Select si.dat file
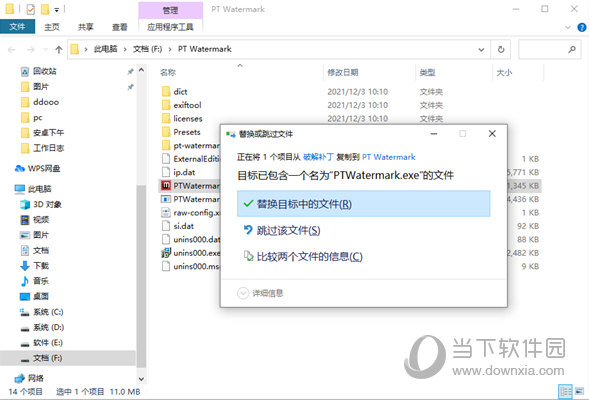 [178, 226]
